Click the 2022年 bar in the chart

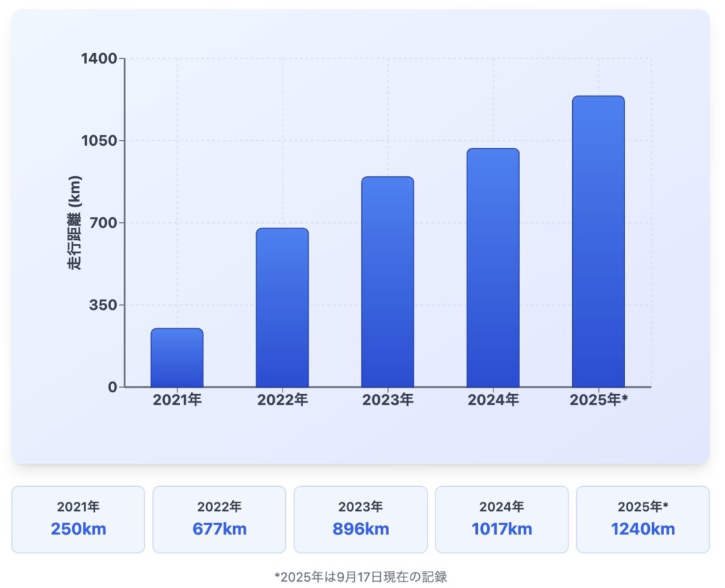[x=282, y=307]
